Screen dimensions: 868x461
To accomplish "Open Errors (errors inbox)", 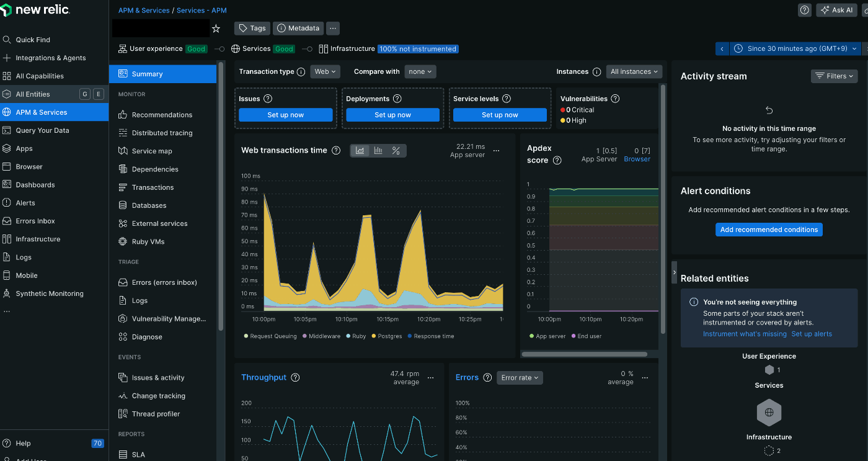I will point(164,282).
